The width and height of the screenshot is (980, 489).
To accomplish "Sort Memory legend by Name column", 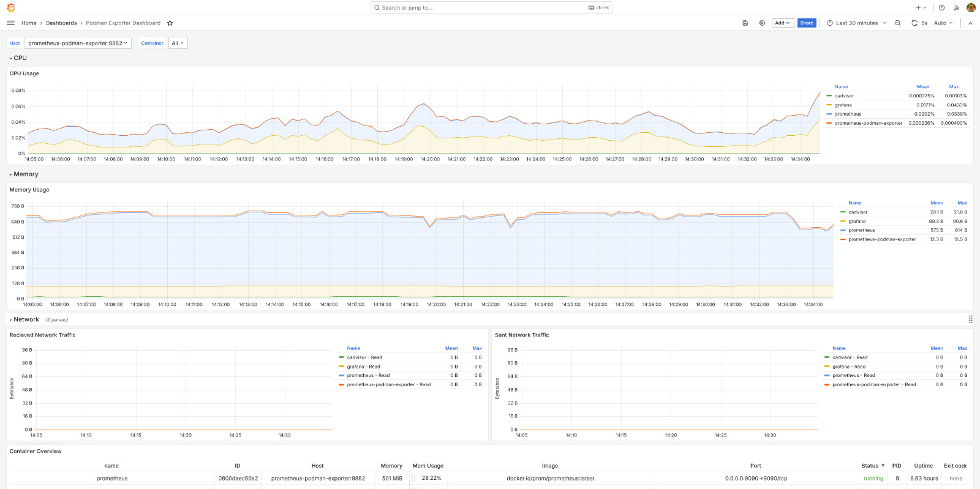I will (855, 203).
